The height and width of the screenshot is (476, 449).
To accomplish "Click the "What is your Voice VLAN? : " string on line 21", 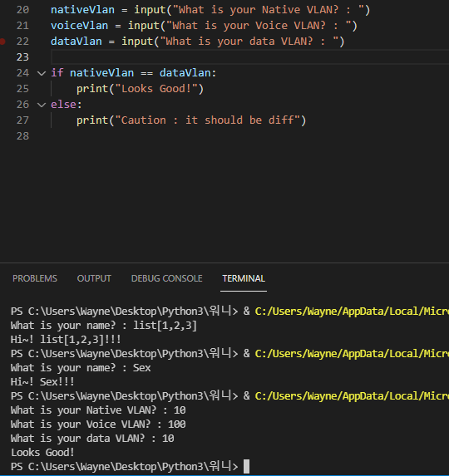I will 259,26.
